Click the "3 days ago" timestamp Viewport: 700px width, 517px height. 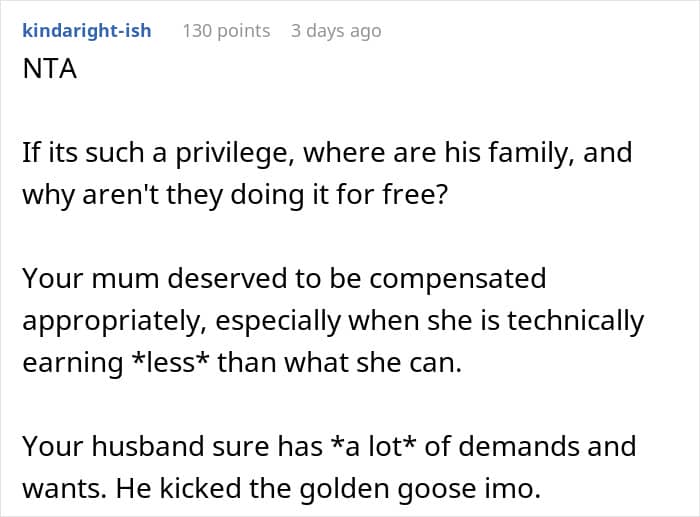336,30
